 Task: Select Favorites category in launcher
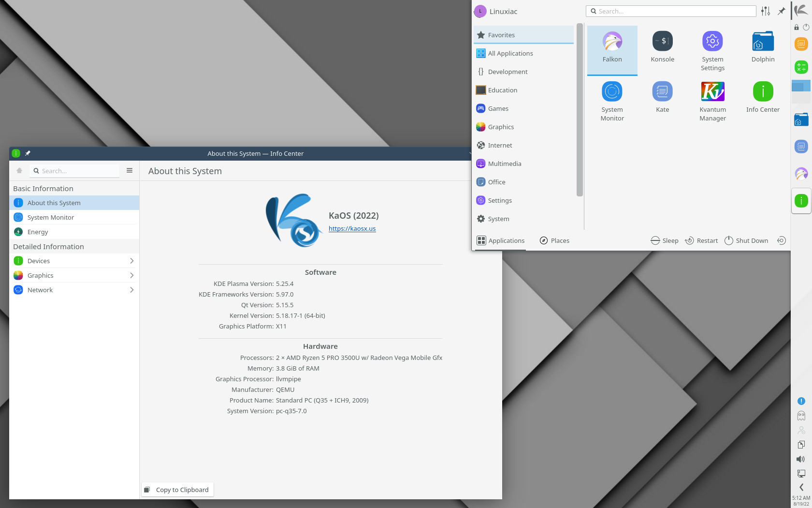[x=523, y=35]
